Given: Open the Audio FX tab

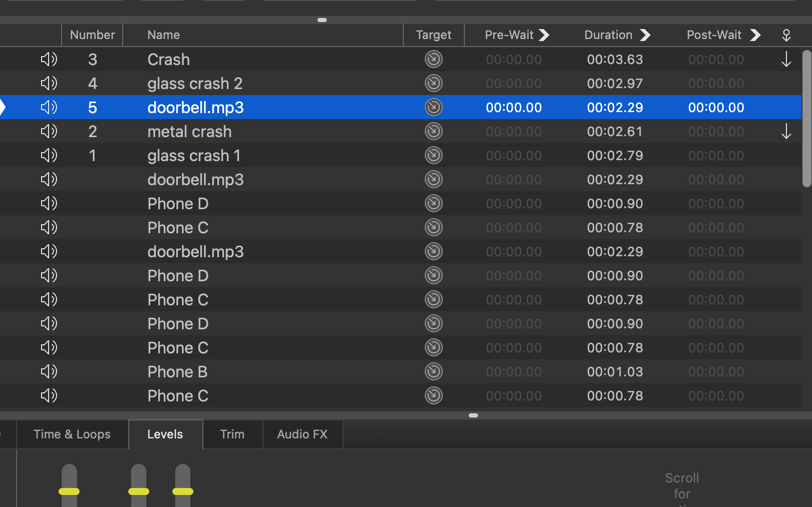Looking at the screenshot, I should pos(302,434).
